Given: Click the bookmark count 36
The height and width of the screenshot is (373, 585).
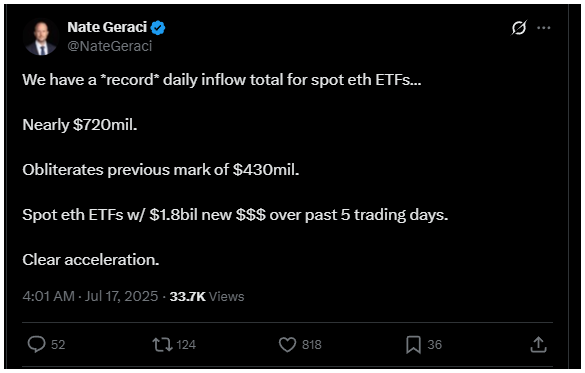Looking at the screenshot, I should (x=435, y=345).
